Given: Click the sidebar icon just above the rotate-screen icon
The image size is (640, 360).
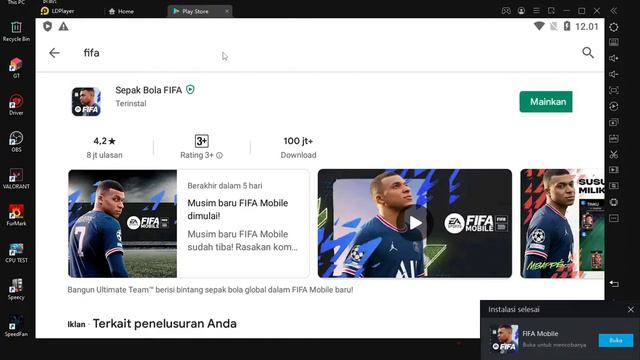Looking at the screenshot, I should tap(613, 186).
